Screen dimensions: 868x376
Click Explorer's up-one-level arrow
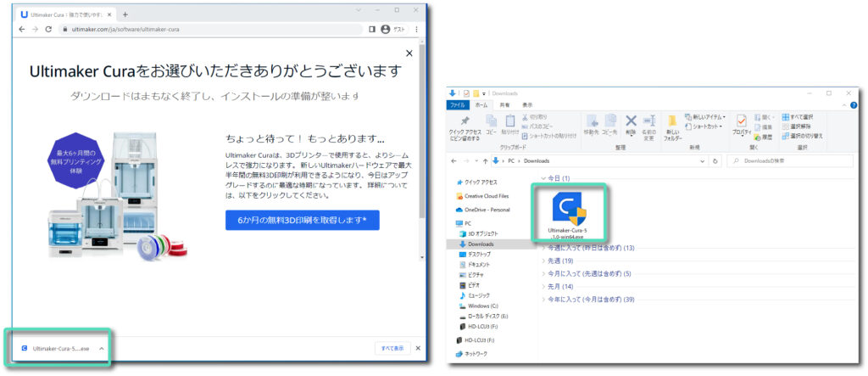[x=485, y=160]
